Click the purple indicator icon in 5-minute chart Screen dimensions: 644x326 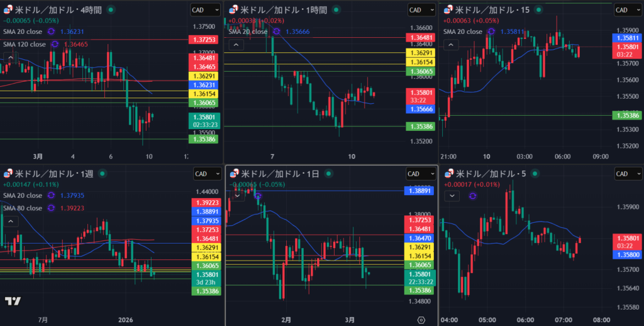472,196
